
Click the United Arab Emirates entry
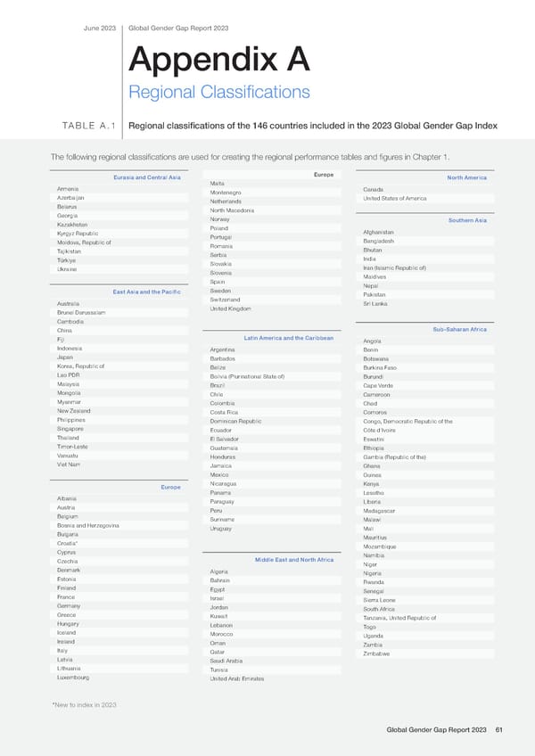coord(237,679)
